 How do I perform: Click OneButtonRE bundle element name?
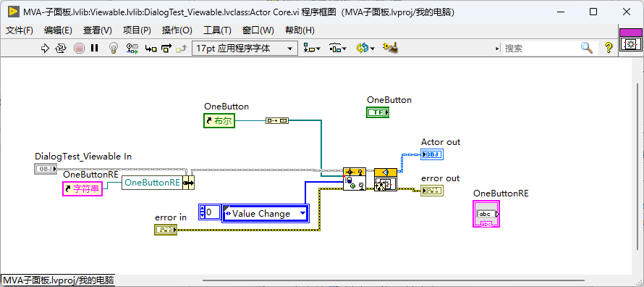[x=152, y=183]
